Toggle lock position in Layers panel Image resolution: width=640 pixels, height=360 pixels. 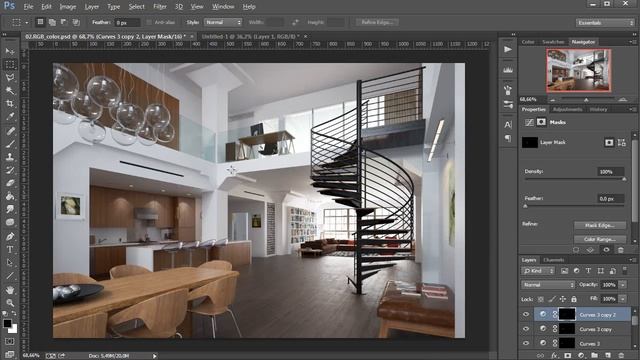pos(562,299)
